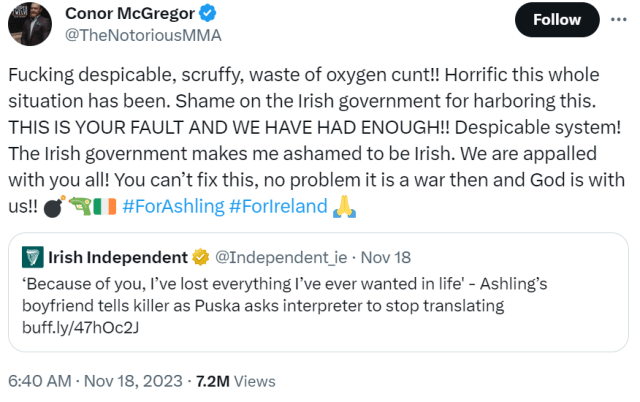Click the Conor McGregor display name
Viewport: 640px width, 402px height.
[x=130, y=13]
